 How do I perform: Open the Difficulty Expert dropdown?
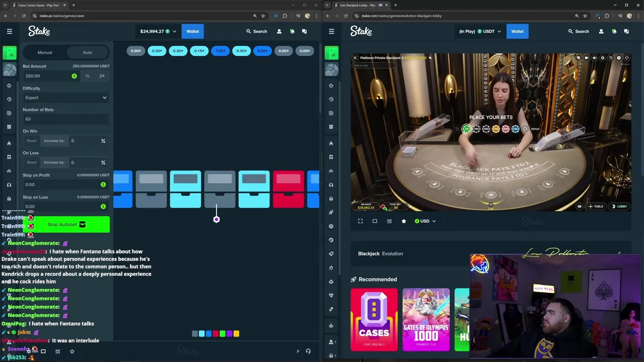(x=66, y=98)
